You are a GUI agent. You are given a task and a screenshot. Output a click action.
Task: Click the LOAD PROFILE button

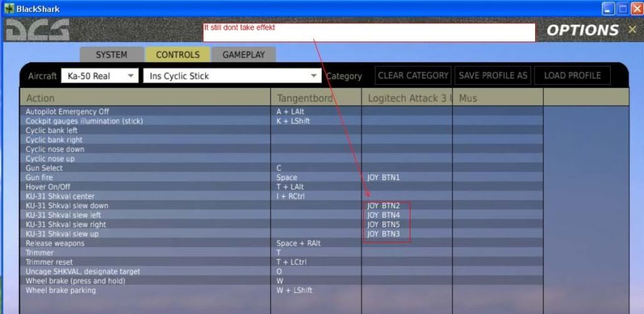572,76
